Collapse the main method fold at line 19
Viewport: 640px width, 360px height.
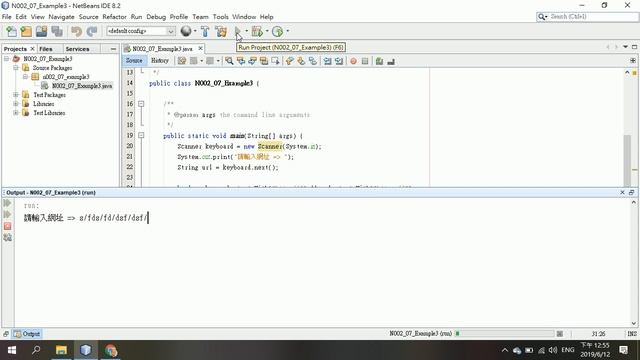141,136
